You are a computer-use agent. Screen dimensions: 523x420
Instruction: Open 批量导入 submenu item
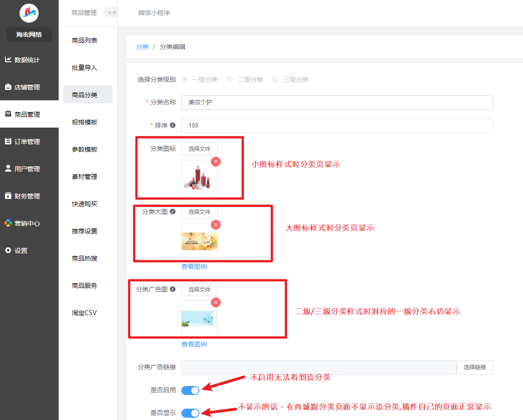point(85,68)
